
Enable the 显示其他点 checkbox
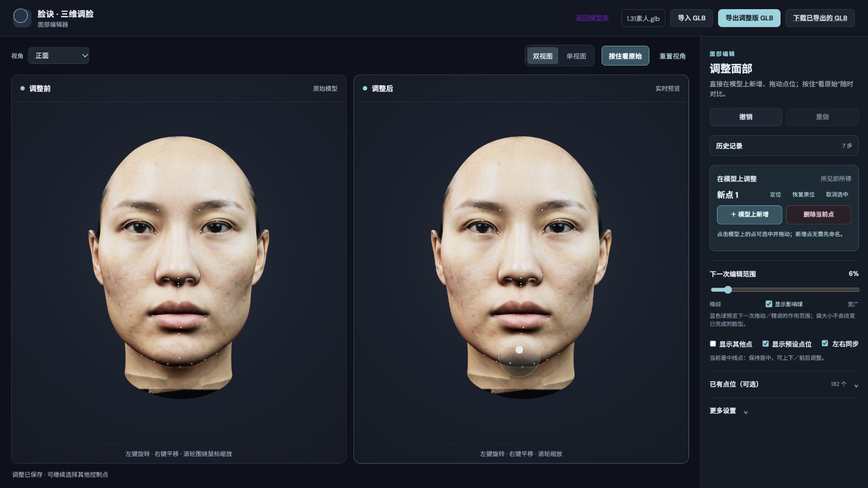[x=713, y=344]
